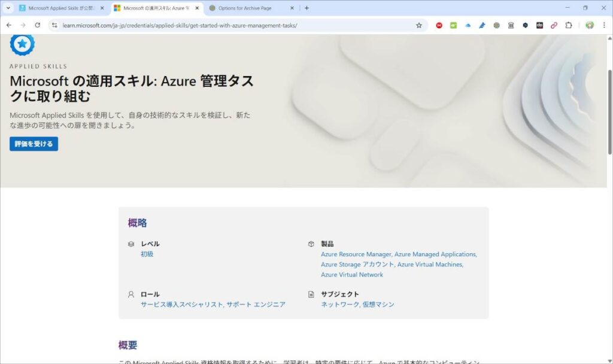Screen dimensions: 613x364
Task: Open the Azure Storage アカウント link
Action: tap(357, 264)
